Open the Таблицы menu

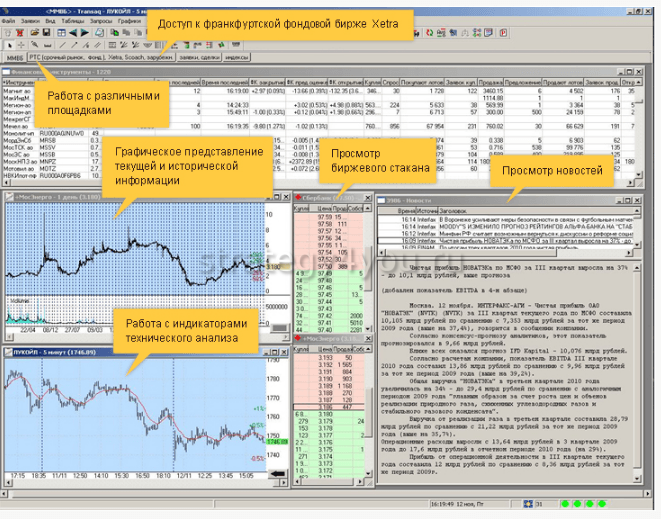click(x=72, y=19)
